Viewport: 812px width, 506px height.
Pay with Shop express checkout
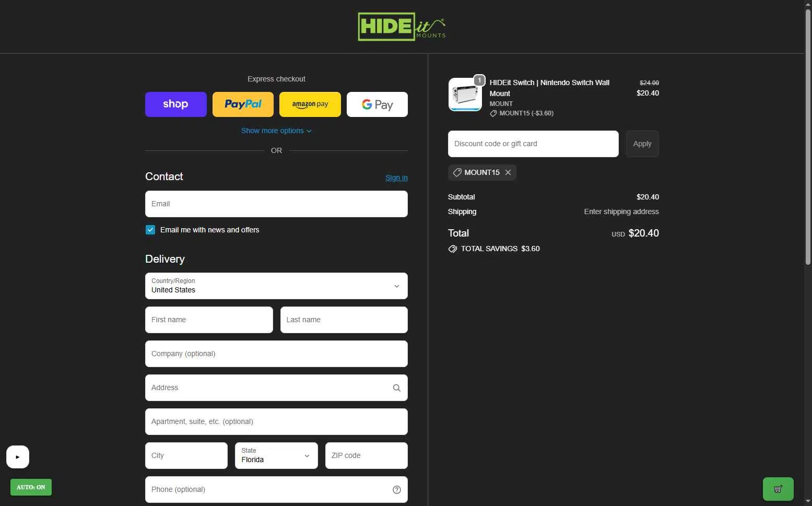(176, 104)
